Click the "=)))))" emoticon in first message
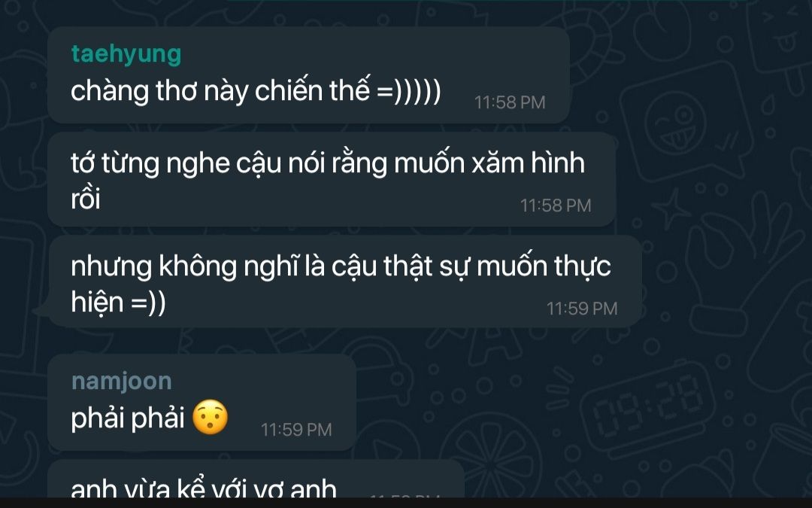 [409, 91]
